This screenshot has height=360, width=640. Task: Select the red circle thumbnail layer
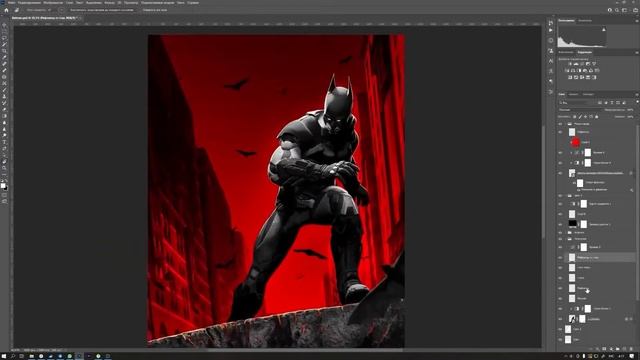576,142
